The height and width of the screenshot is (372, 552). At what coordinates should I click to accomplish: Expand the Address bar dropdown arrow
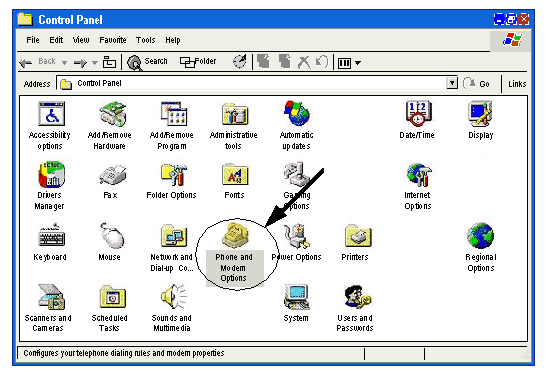coord(452,83)
